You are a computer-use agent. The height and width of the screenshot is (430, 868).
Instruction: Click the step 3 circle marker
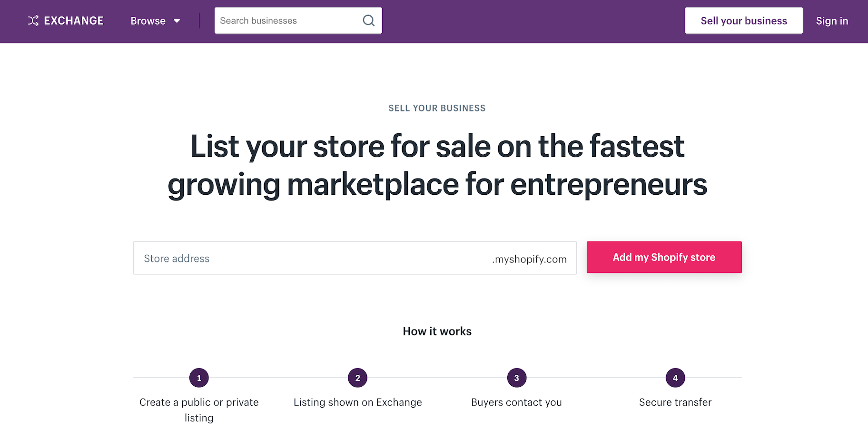point(516,378)
